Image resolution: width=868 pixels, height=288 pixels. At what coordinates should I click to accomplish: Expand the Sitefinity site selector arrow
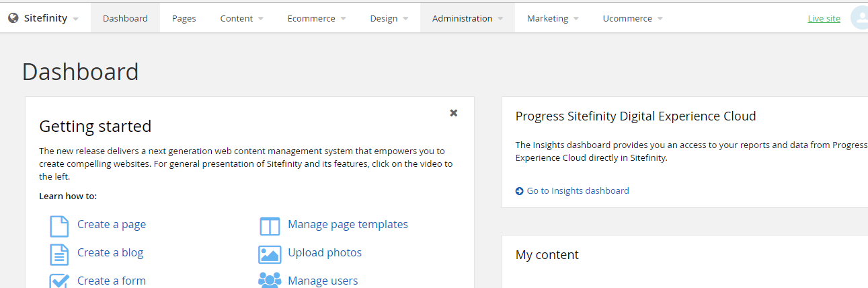[x=75, y=19]
